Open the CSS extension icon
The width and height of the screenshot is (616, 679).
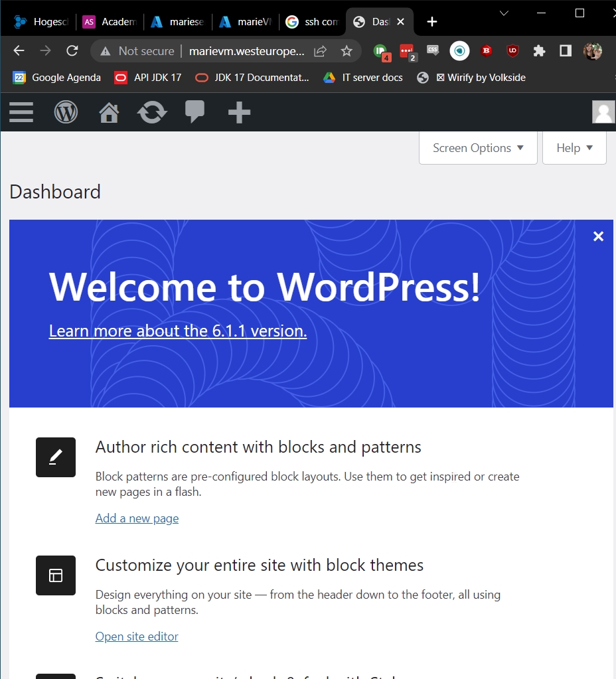(x=433, y=50)
